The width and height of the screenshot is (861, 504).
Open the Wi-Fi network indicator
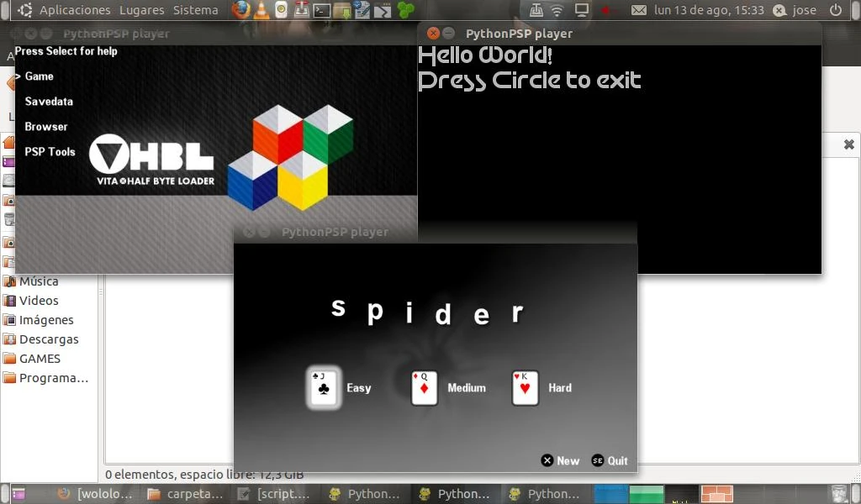pyautogui.click(x=557, y=10)
